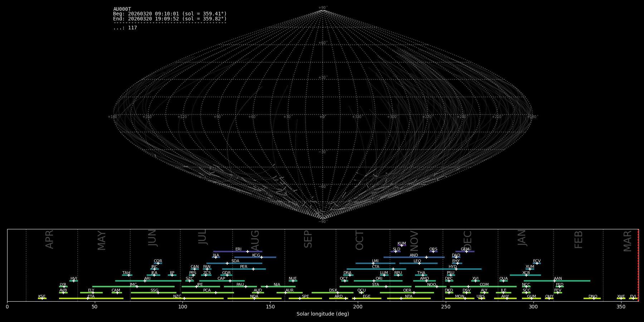Select the AND shower bar
The width and height of the screenshot is (644, 322).
pos(414,257)
